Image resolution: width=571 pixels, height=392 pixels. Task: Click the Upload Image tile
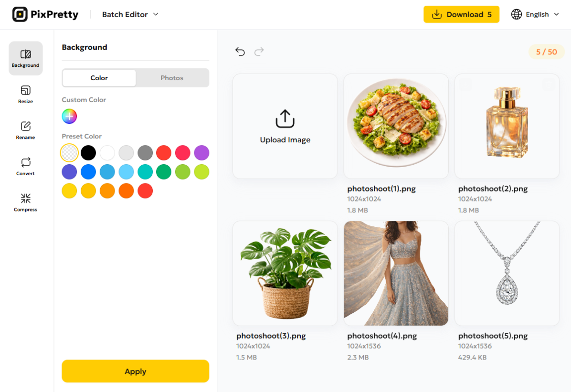pyautogui.click(x=285, y=126)
